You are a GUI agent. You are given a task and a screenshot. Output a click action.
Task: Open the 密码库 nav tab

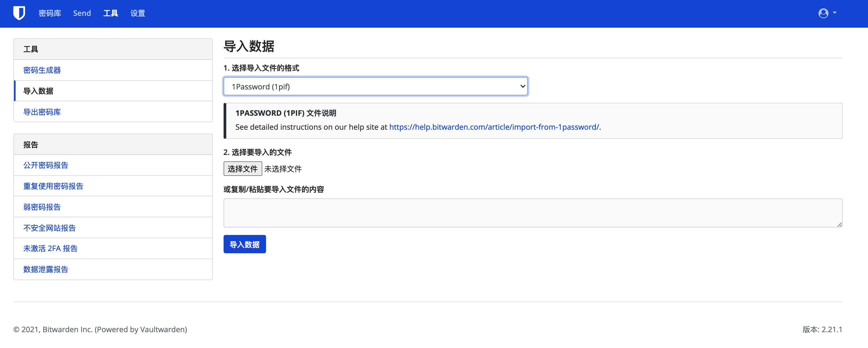pos(50,13)
